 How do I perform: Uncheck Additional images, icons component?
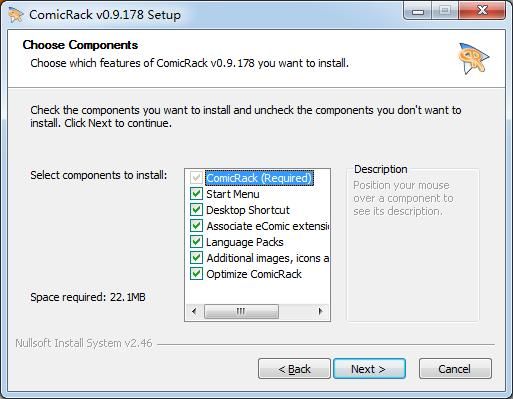(196, 258)
